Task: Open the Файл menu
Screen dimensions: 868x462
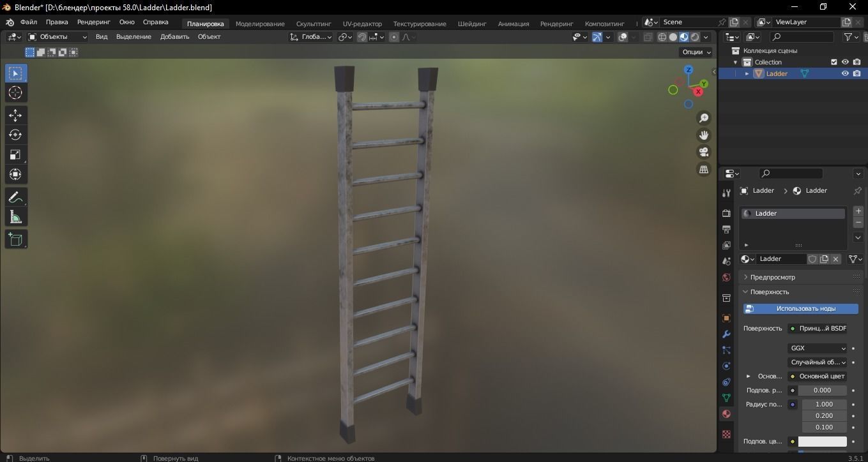Action: pyautogui.click(x=29, y=22)
